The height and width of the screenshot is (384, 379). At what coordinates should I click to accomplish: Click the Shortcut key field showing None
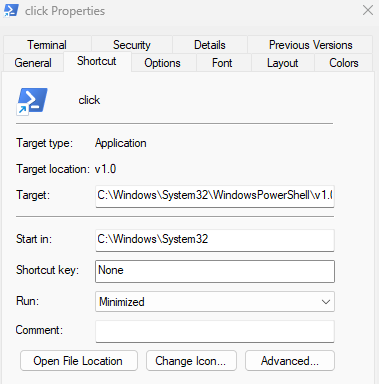(x=215, y=271)
